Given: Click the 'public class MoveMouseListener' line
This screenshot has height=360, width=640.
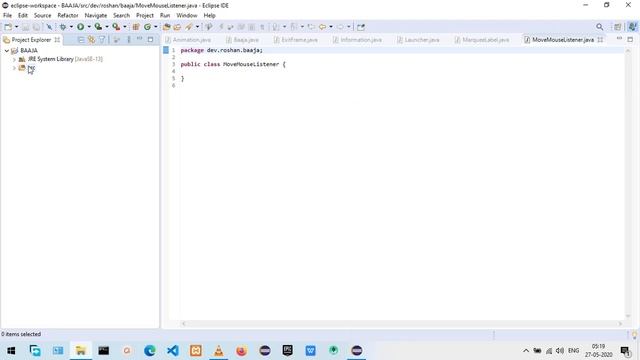Looking at the screenshot, I should pos(233,64).
